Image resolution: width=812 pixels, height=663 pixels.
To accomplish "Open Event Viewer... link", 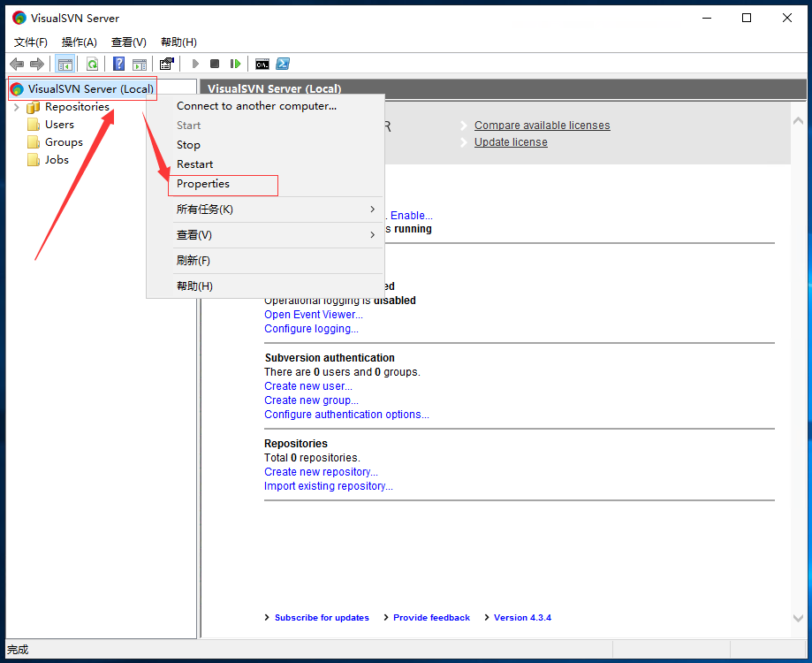I will point(314,315).
